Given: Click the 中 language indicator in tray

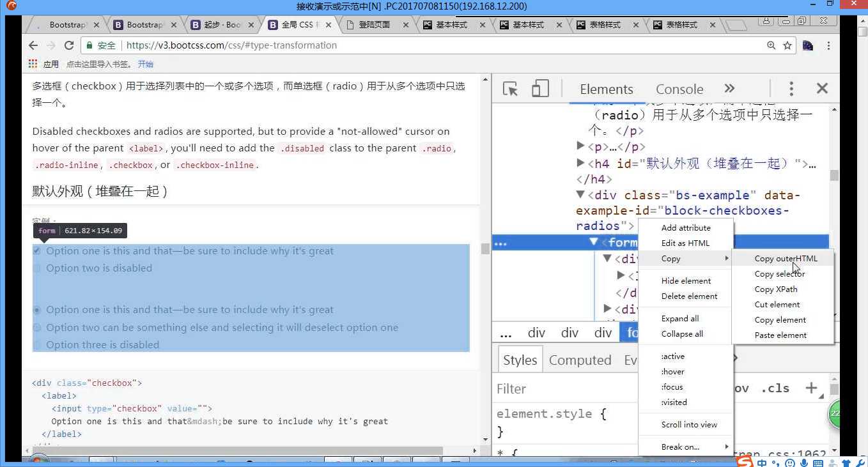Looking at the screenshot, I should coord(762,463).
